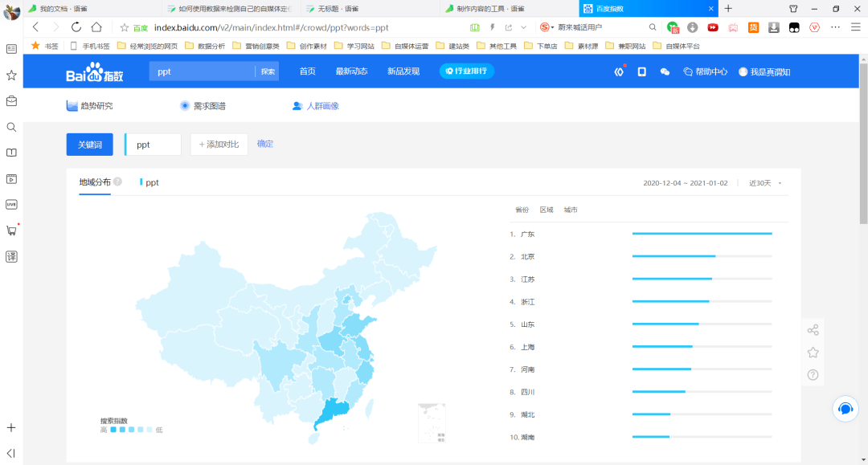Click the 确定 link
The width and height of the screenshot is (868, 465).
click(265, 144)
